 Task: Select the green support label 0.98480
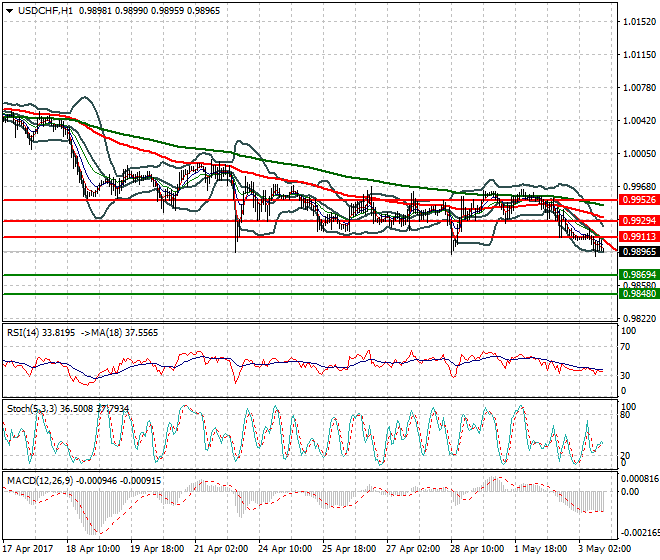pos(639,293)
